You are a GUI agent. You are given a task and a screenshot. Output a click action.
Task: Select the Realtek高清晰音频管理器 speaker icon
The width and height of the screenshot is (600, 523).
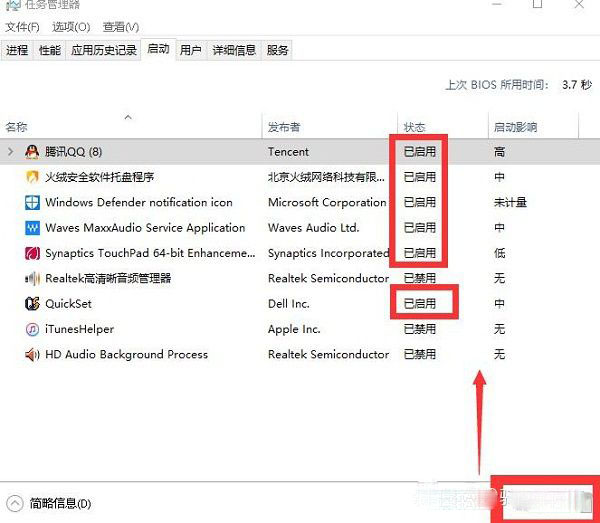click(32, 279)
